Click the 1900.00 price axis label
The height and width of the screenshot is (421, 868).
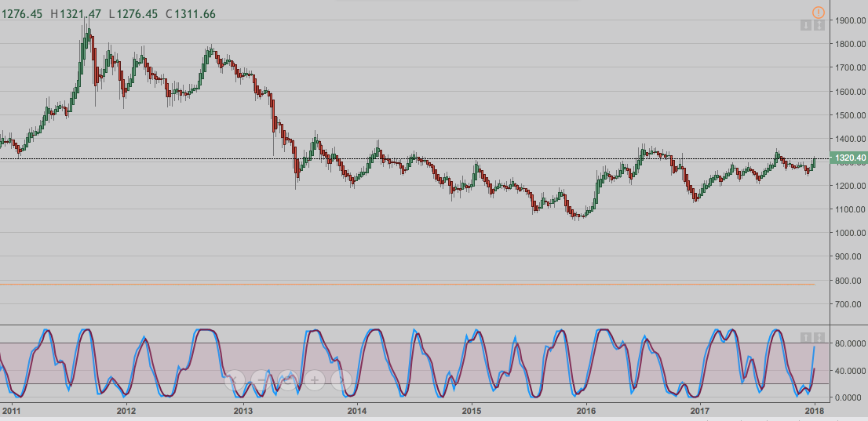click(x=851, y=20)
